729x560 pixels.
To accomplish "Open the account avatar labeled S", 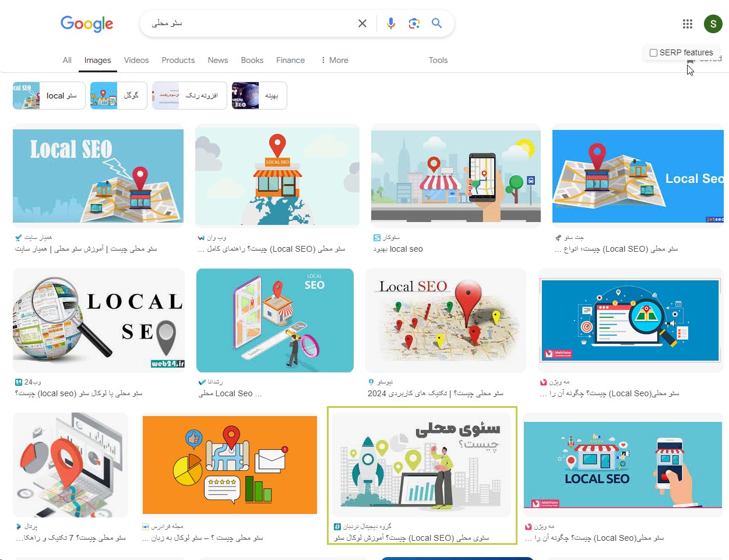I will [713, 24].
